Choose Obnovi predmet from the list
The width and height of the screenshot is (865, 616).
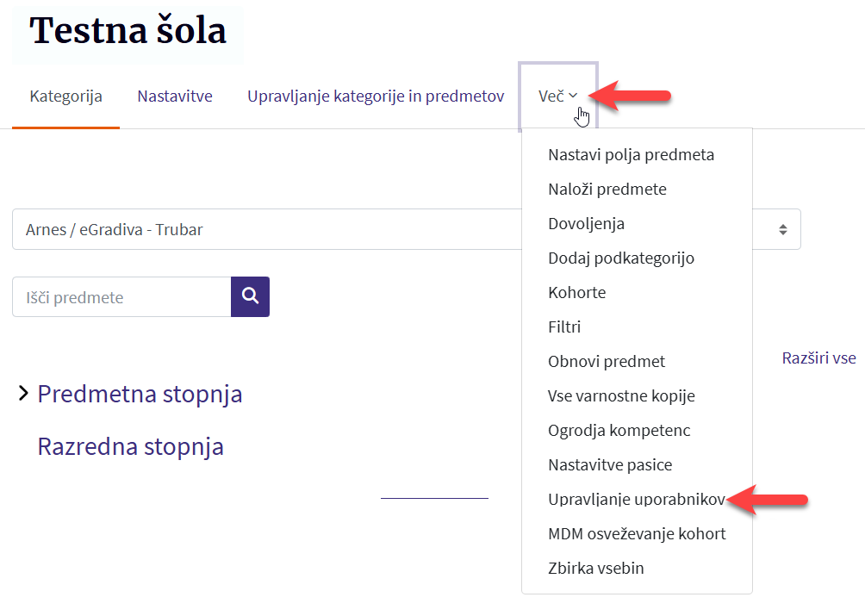(607, 362)
